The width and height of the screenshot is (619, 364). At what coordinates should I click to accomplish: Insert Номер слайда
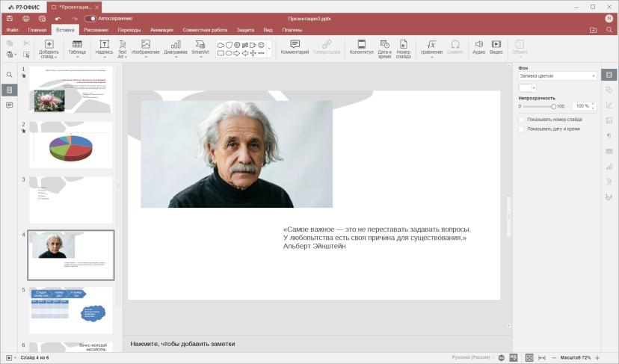(x=403, y=49)
